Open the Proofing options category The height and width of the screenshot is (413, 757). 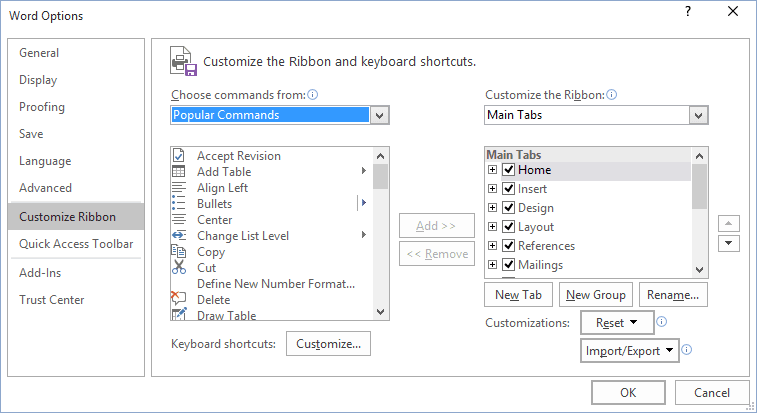pyautogui.click(x=76, y=107)
